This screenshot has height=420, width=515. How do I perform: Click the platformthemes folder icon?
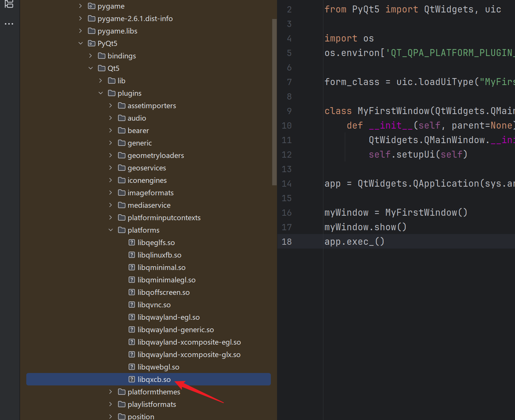pos(122,392)
